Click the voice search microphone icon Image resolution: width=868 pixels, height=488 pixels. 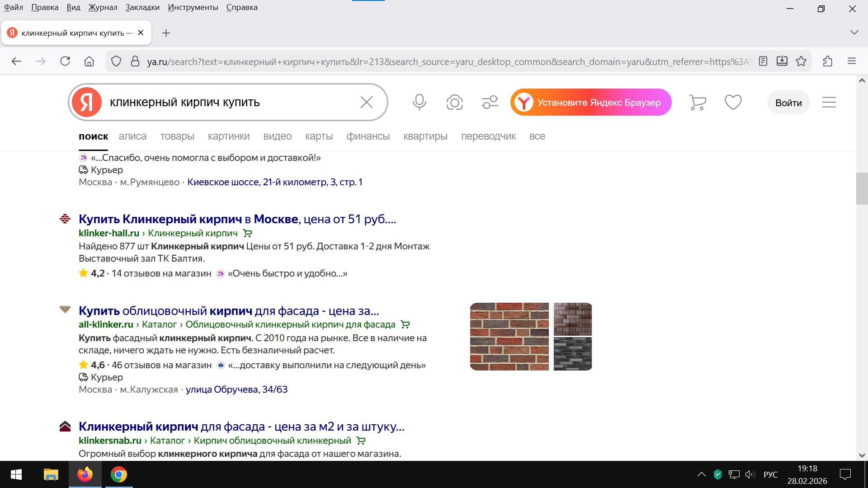(419, 102)
